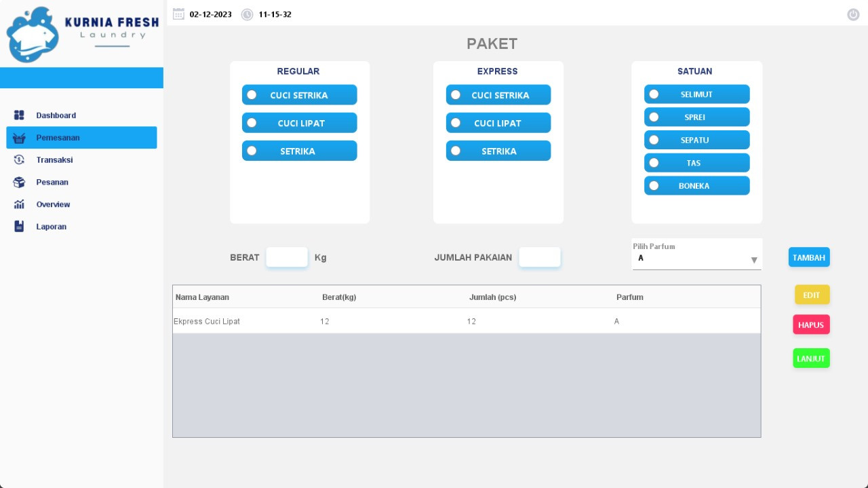
Task: Pick the Sepatu radio option
Action: (x=654, y=140)
